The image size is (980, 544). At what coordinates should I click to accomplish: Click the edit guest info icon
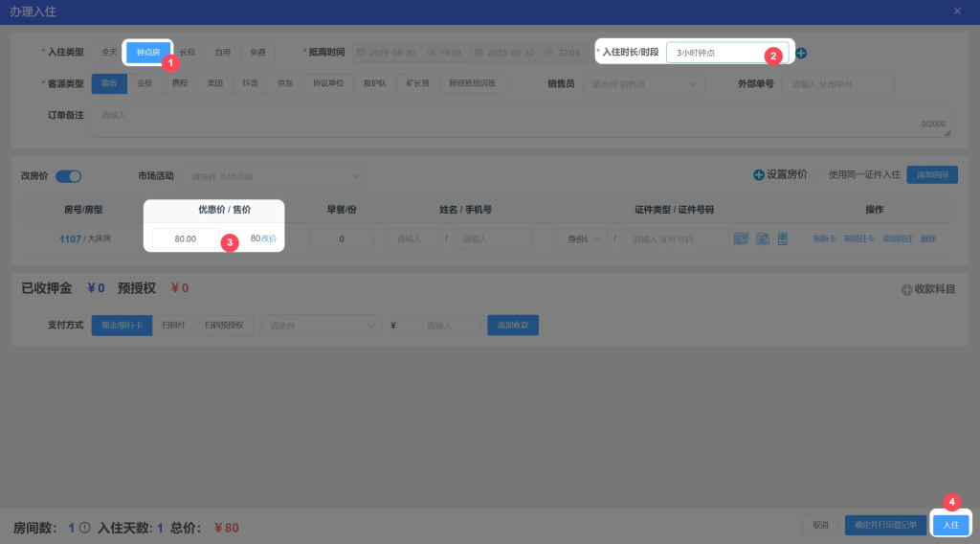(762, 238)
